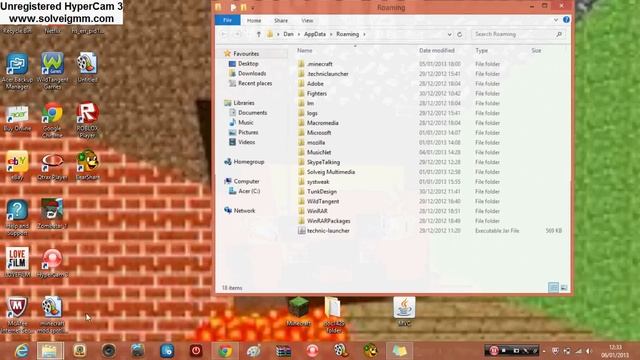Refresh the Roaming folder view
This screenshot has width=640, height=360.
(x=460, y=34)
